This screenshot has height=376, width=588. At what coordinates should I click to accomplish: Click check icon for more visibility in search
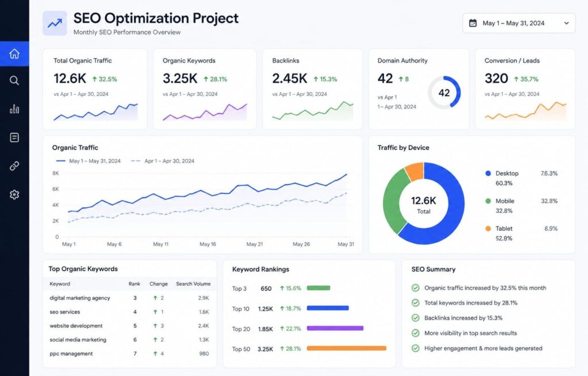click(x=416, y=333)
